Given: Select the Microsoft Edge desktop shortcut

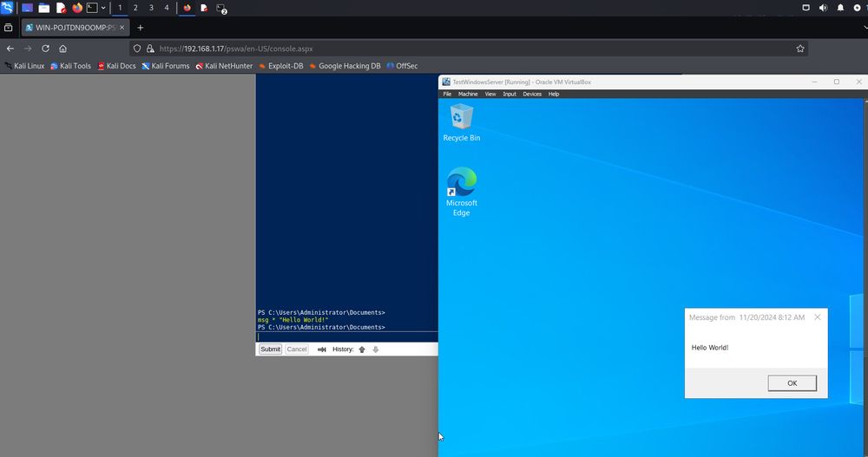Looking at the screenshot, I should click(462, 192).
